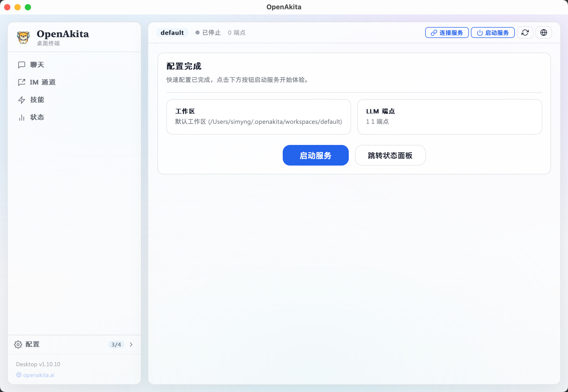Click the OpenAkita dog mascot logo
This screenshot has height=392, width=568.
pos(23,37)
